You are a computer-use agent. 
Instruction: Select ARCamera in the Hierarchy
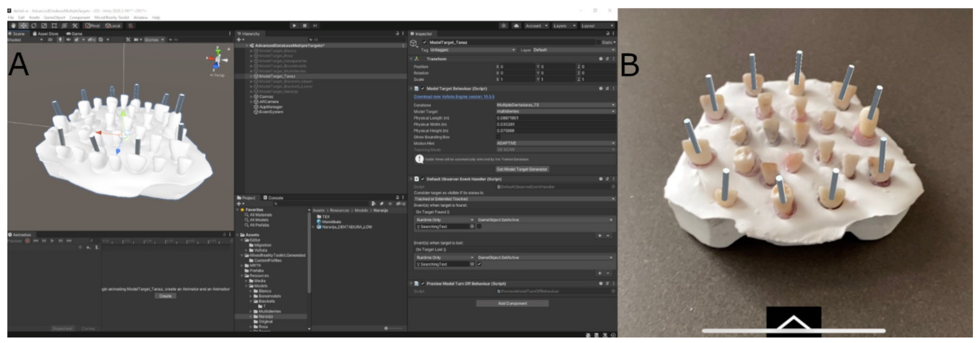(269, 101)
